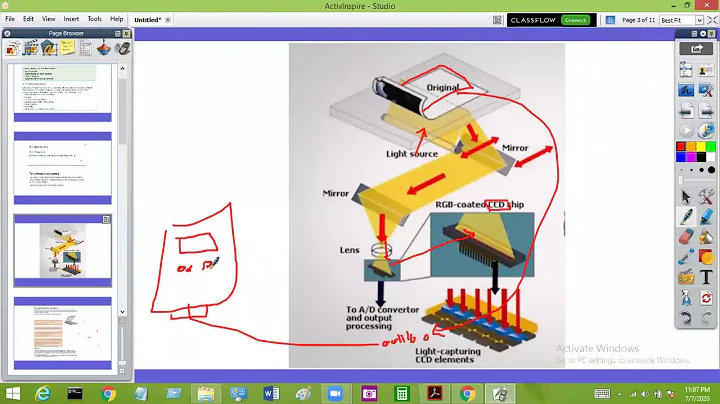
Task: Pick the yellow color swatch
Action: (701, 146)
